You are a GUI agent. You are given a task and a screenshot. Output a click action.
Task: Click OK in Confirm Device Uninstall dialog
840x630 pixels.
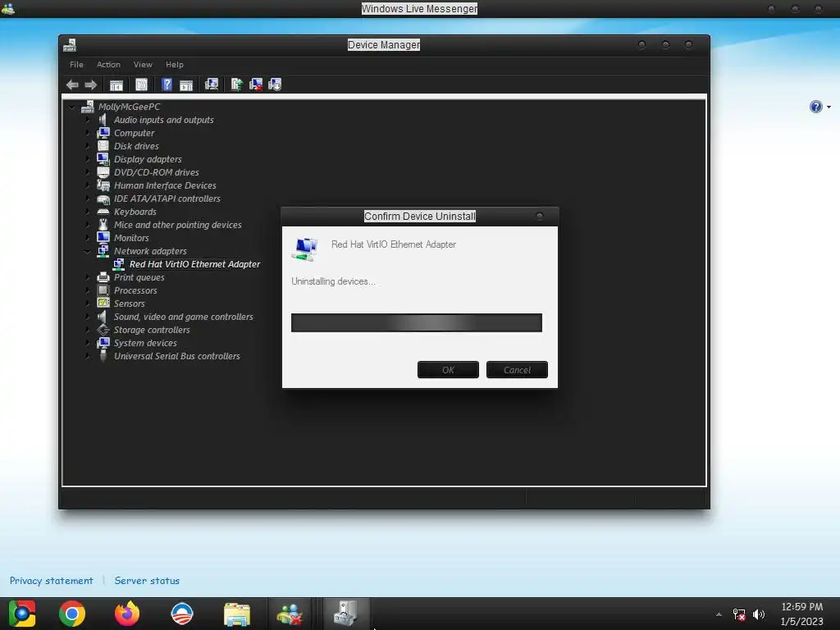448,370
